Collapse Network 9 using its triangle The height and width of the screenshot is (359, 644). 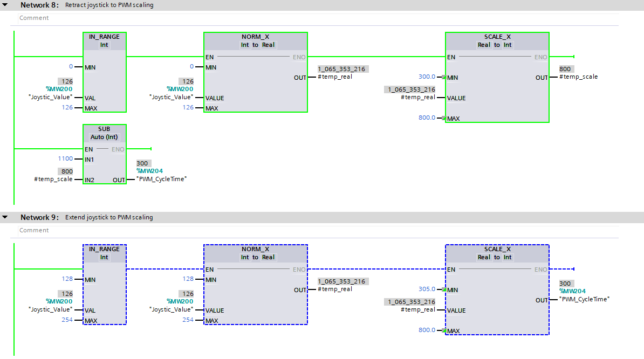[x=5, y=217]
